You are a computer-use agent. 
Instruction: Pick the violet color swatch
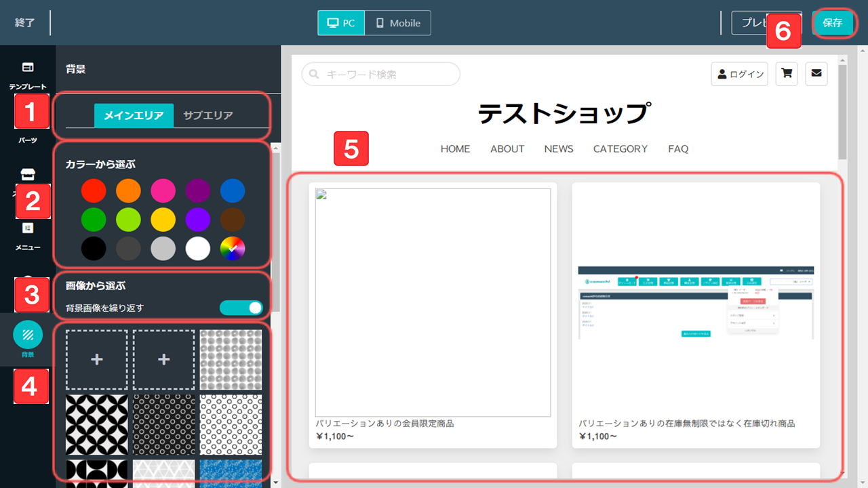coord(198,220)
